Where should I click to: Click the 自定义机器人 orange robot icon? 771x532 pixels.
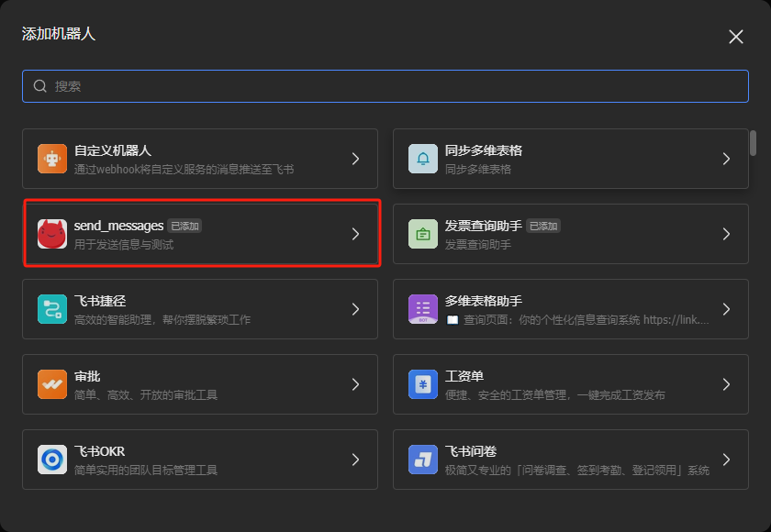tap(52, 159)
